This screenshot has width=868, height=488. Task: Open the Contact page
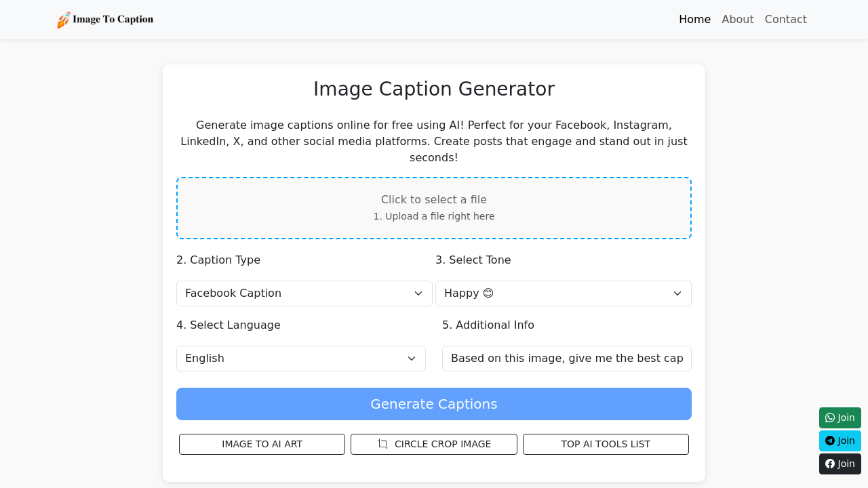[x=785, y=19]
